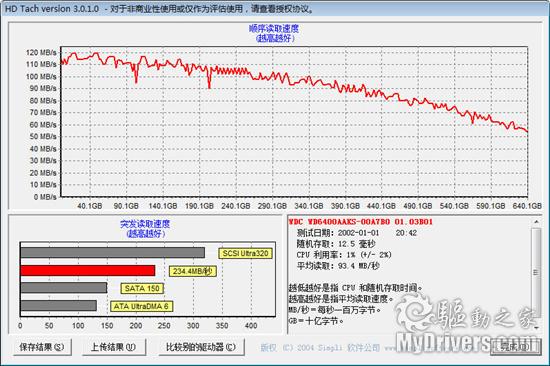Image resolution: width=550 pixels, height=366 pixels.
Task: Click the 测试日期 2002-01-01 line
Action: pos(357,233)
